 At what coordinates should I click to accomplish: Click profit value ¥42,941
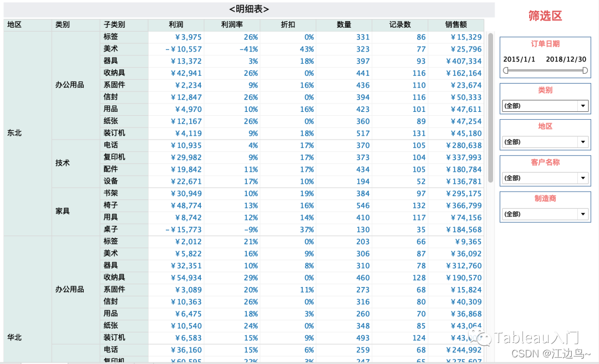point(186,73)
